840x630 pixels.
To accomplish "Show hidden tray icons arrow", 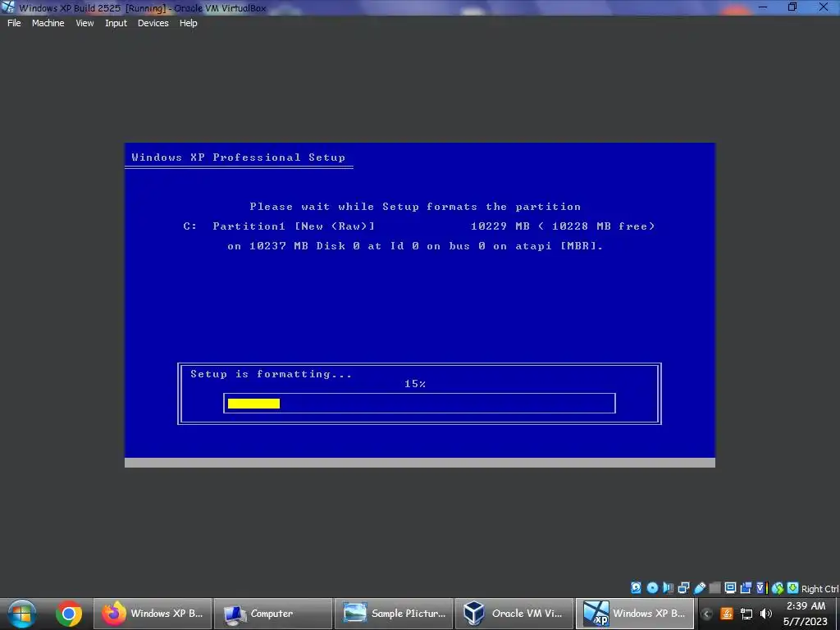I will [706, 614].
